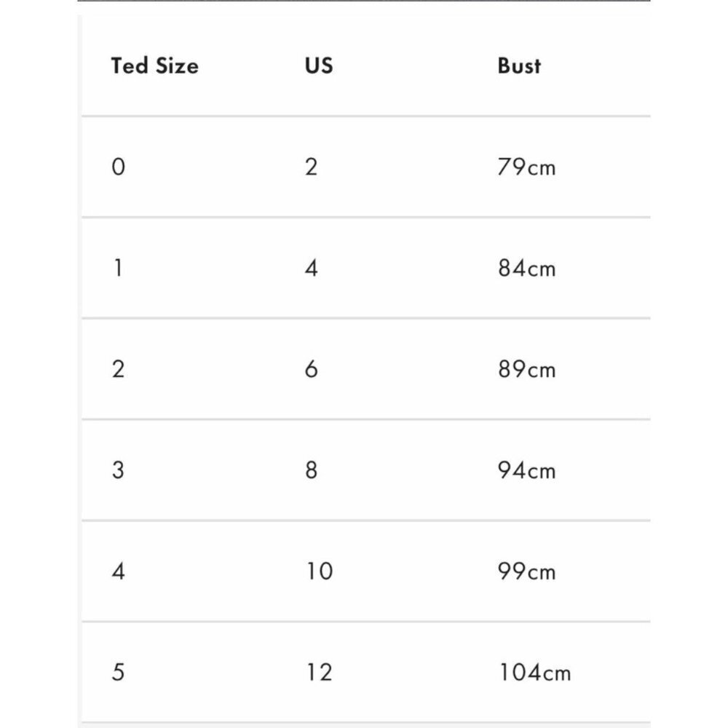This screenshot has width=728, height=728.
Task: Click US size 10 cell
Action: coord(320,571)
